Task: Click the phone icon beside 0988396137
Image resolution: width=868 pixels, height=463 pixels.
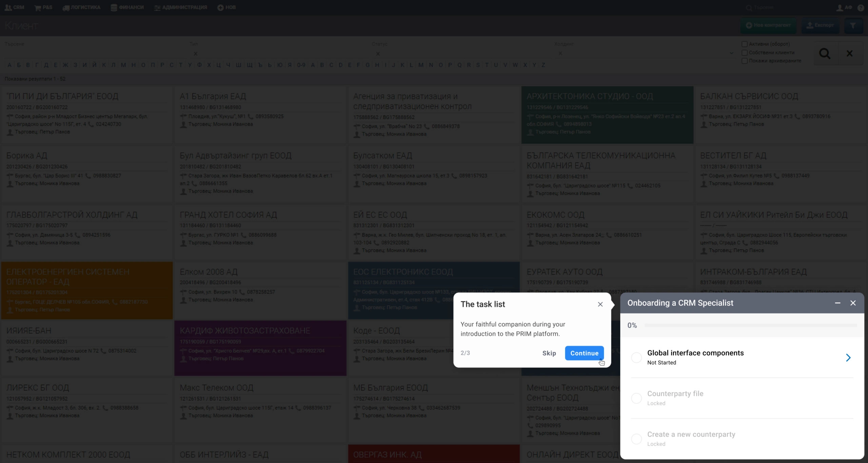Action: [298, 408]
